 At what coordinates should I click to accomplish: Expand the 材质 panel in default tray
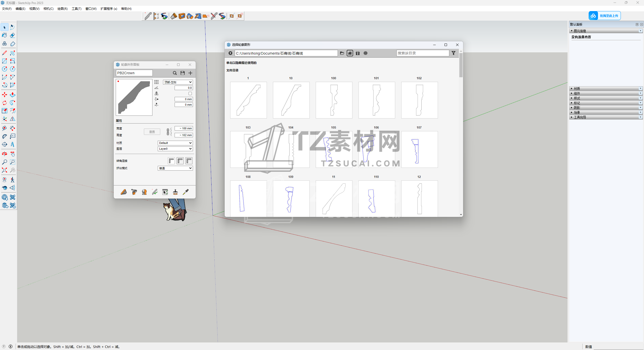(577, 89)
